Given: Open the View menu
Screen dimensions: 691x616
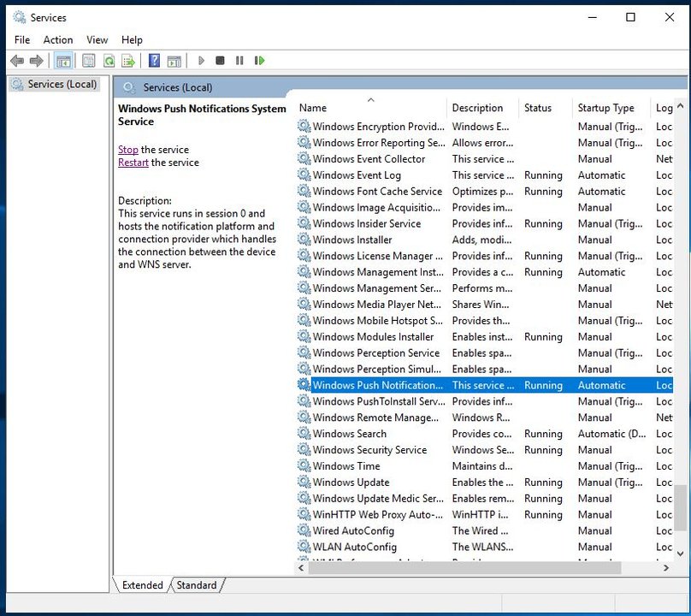Looking at the screenshot, I should (x=97, y=40).
